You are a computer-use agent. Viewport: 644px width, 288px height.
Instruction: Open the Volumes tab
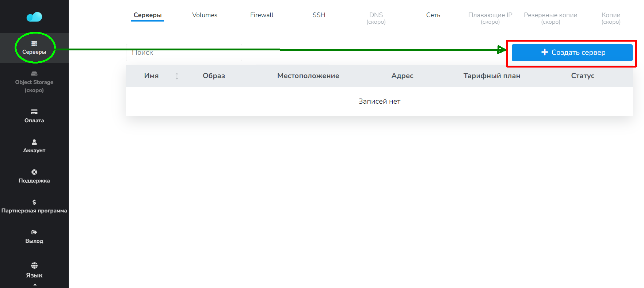pyautogui.click(x=205, y=15)
